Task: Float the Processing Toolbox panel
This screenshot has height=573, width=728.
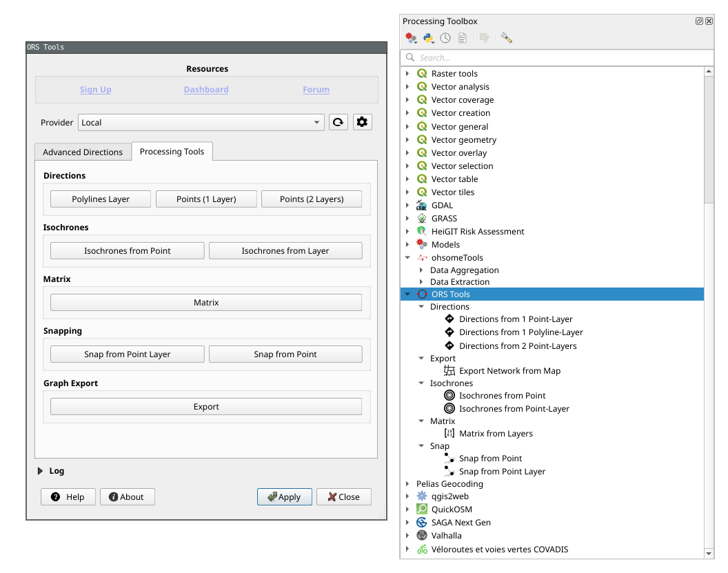Action: pyautogui.click(x=699, y=21)
